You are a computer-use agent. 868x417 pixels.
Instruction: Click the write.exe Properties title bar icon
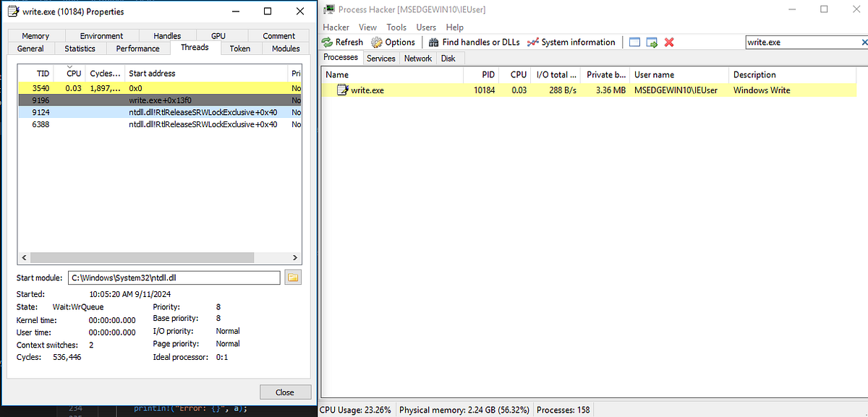click(12, 12)
